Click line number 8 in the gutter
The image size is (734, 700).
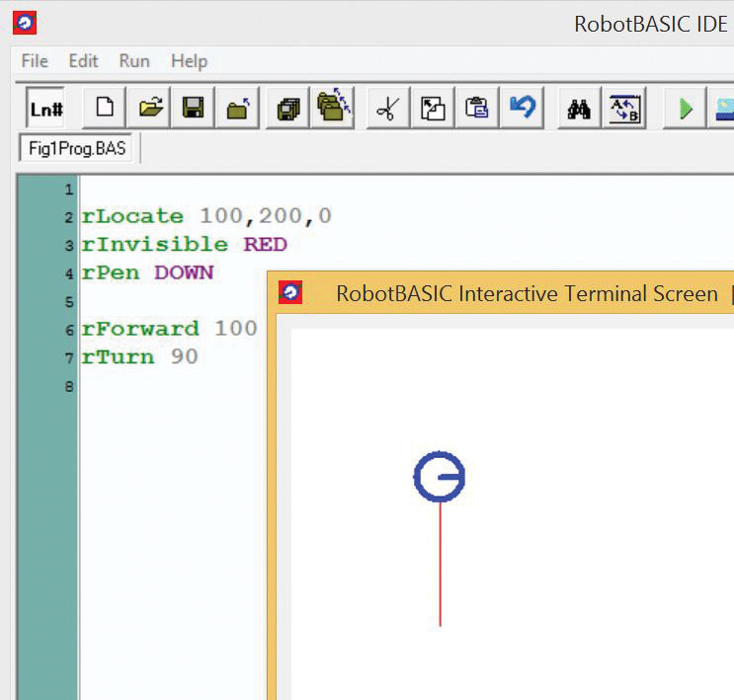[69, 386]
